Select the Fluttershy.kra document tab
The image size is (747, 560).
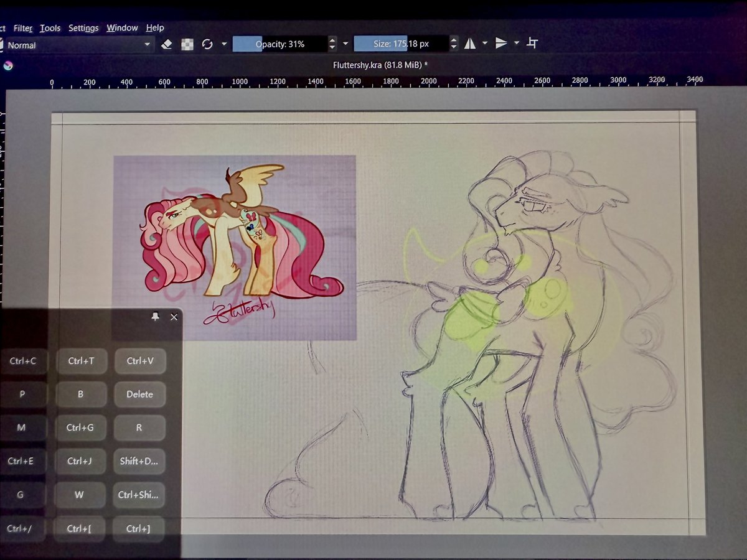pos(382,64)
